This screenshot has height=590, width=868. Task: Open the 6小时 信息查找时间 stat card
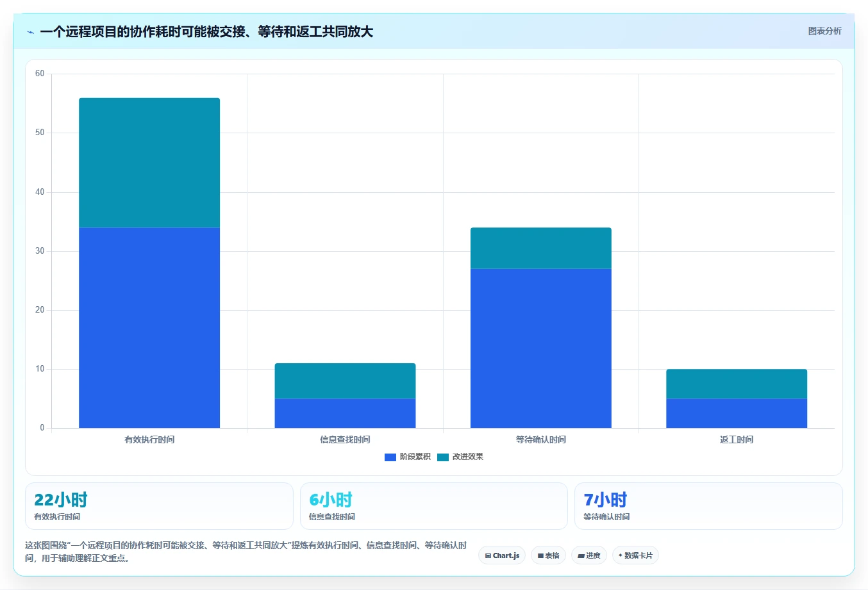434,506
